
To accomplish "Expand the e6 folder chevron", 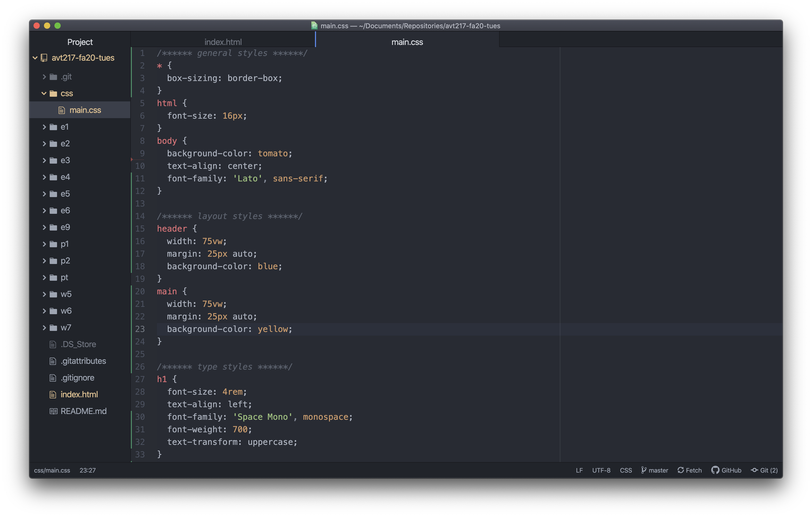I will point(44,211).
